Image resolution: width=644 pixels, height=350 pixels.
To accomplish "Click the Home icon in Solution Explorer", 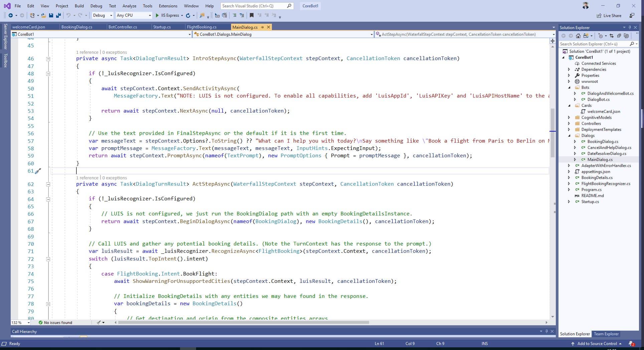I will click(x=578, y=36).
